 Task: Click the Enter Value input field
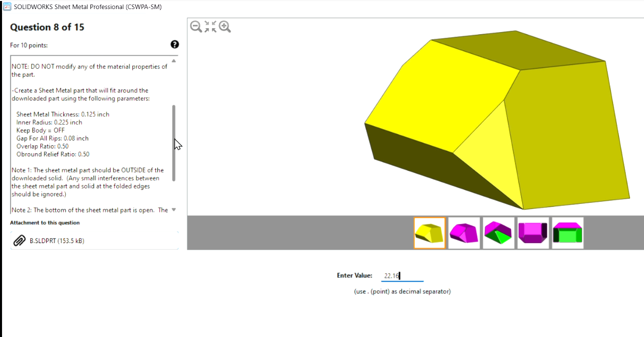click(402, 276)
